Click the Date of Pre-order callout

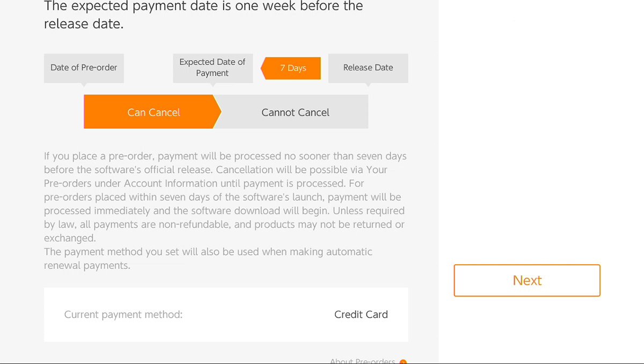click(x=84, y=68)
